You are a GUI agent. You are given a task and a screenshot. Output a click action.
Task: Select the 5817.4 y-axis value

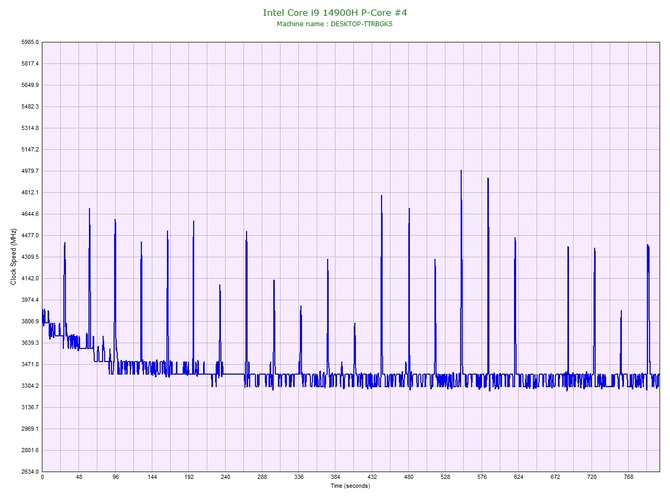[x=30, y=64]
